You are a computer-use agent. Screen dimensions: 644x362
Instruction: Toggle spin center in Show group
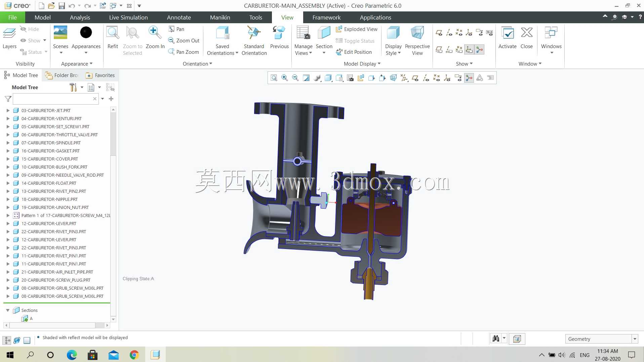tap(479, 50)
